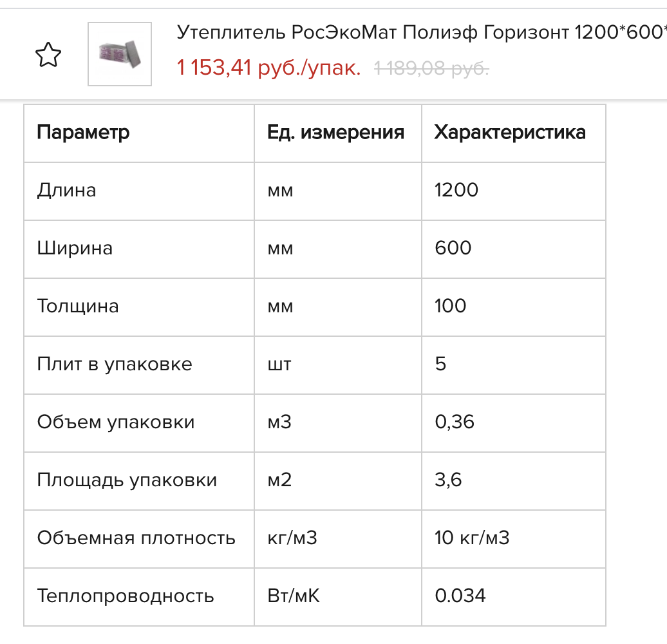This screenshot has height=644, width=667.
Task: Click the Теплопроводность value 0.034
Action: pos(460,596)
